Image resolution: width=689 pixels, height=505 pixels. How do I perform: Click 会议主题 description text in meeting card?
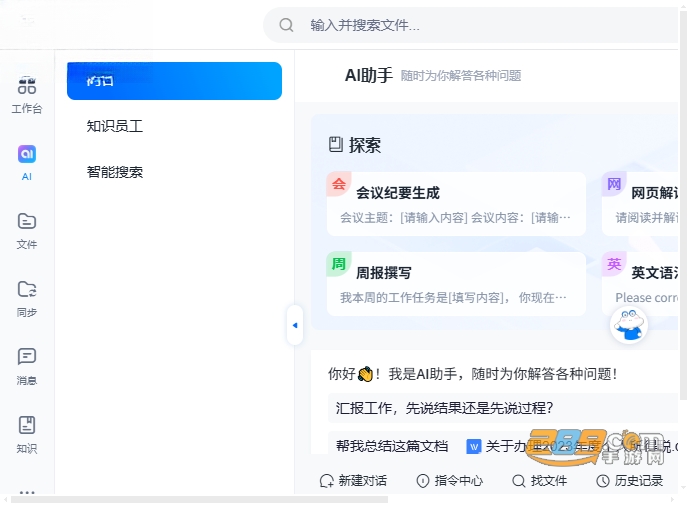point(455,218)
